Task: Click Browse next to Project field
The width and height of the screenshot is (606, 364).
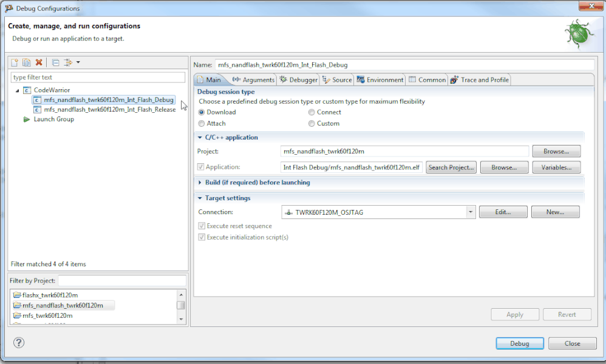Action: coord(556,151)
